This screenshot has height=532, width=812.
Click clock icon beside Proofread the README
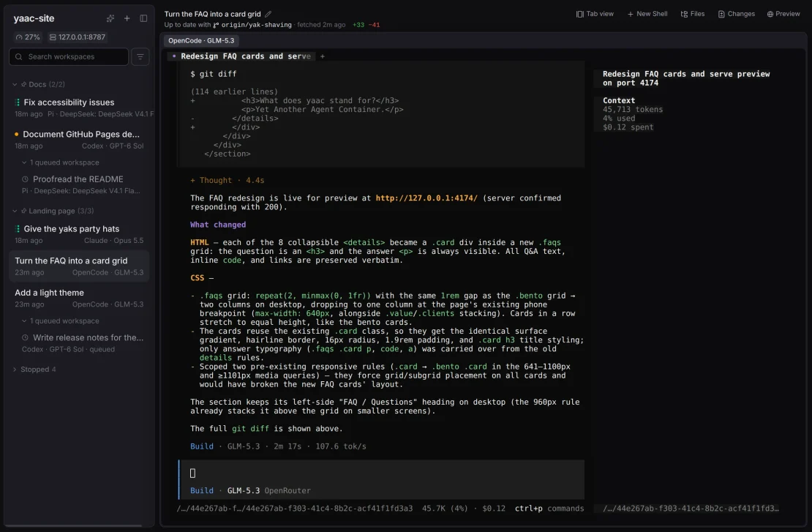click(x=25, y=179)
